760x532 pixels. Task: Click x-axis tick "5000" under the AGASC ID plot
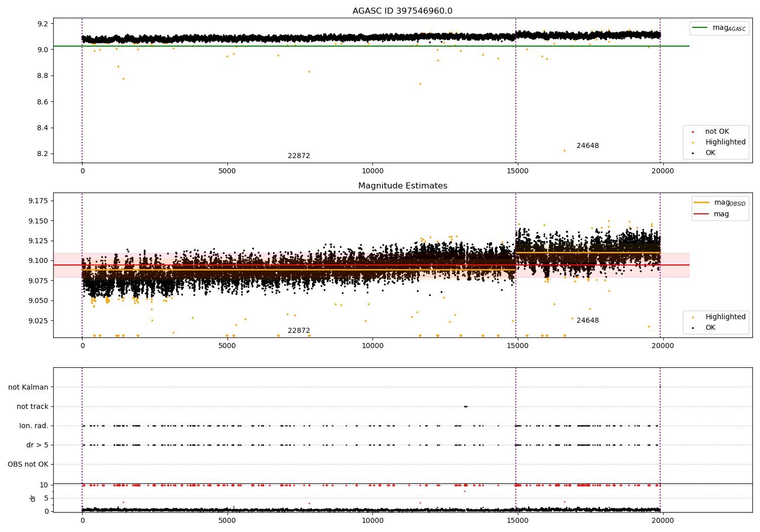pyautogui.click(x=227, y=171)
